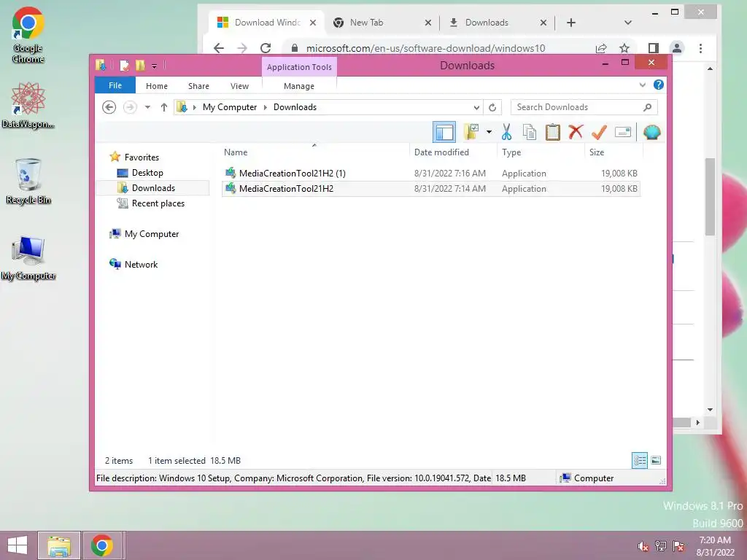Open explorer help question mark

click(x=659, y=85)
